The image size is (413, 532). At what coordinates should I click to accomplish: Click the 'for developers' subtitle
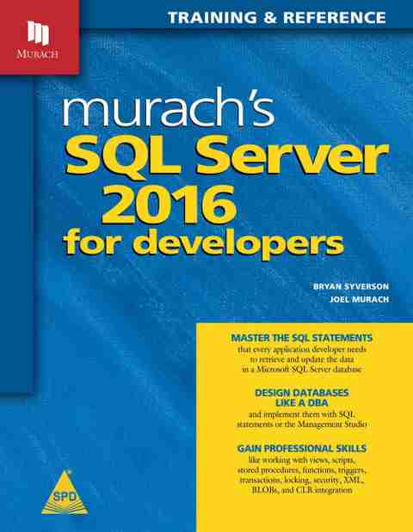click(x=203, y=243)
